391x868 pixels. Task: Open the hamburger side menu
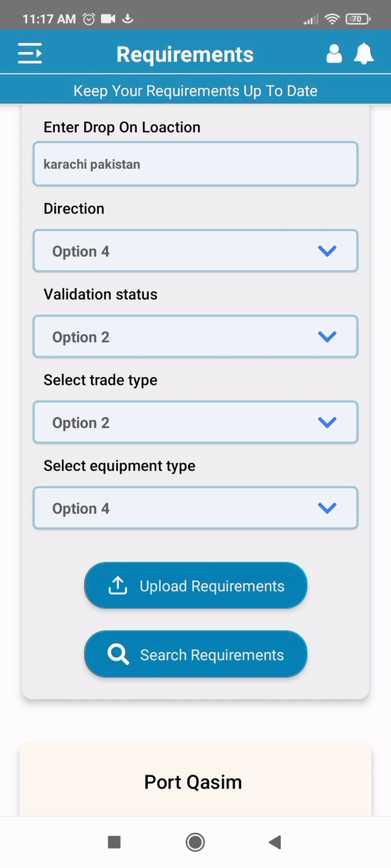[30, 53]
